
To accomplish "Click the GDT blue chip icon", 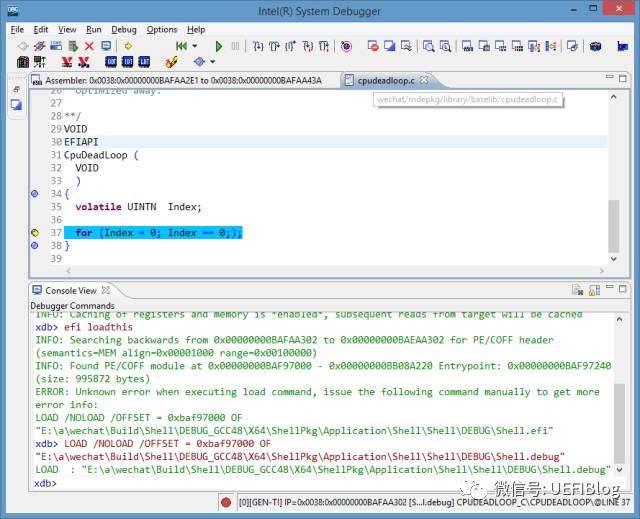I will (x=111, y=62).
